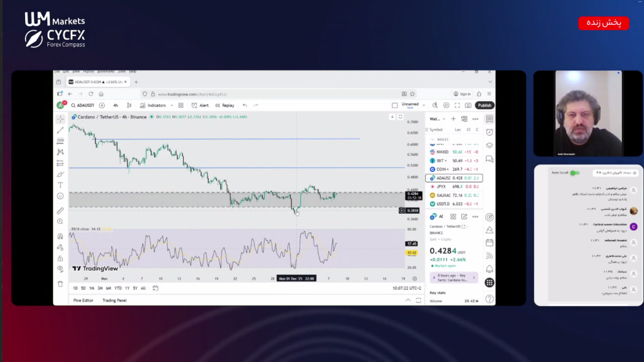Toggle hide all drawings eye icon
644x362 pixels.
(x=60, y=269)
